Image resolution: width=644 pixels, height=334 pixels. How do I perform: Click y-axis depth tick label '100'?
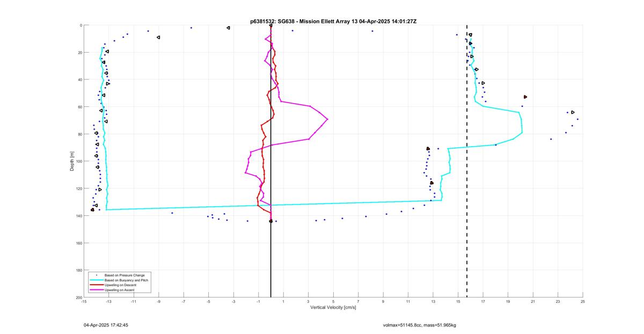tap(78, 161)
